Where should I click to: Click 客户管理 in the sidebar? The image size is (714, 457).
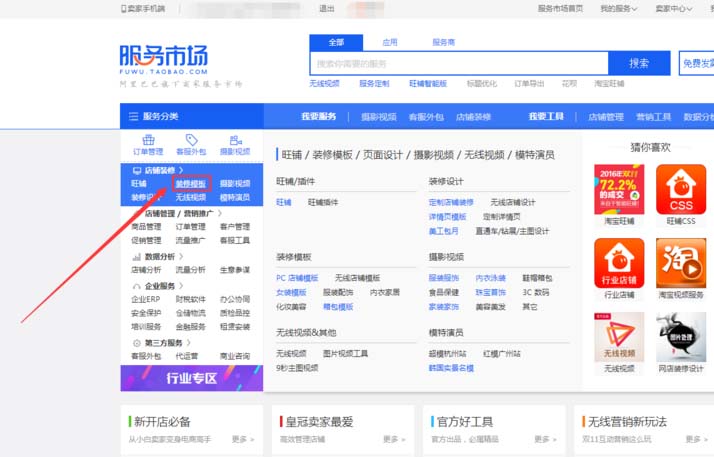[235, 226]
